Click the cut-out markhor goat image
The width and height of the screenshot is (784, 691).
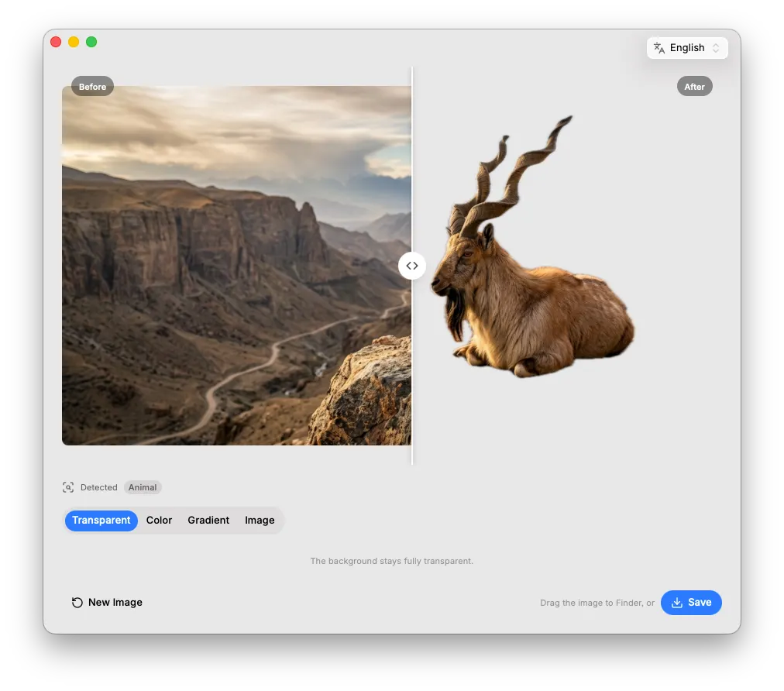pyautogui.click(x=532, y=246)
